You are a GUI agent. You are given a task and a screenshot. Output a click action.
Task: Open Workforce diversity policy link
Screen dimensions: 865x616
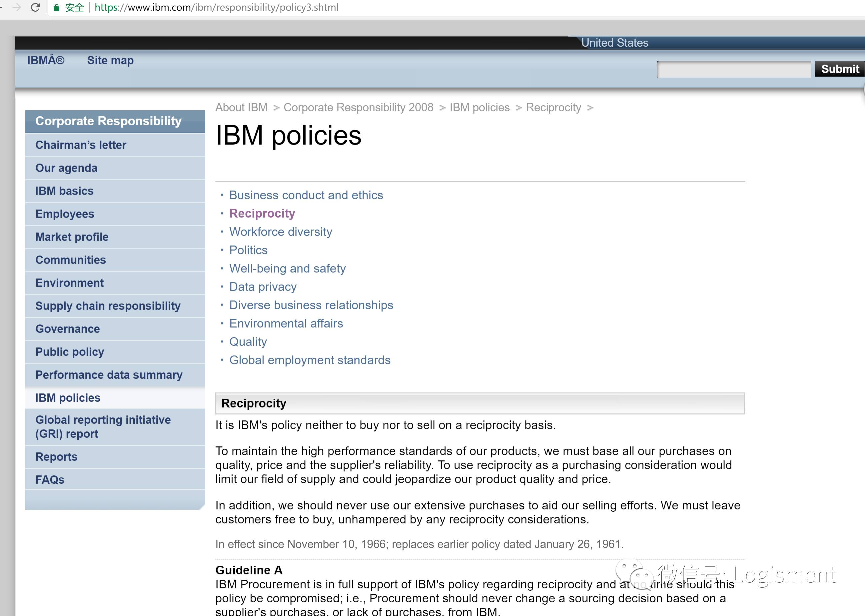[280, 232]
